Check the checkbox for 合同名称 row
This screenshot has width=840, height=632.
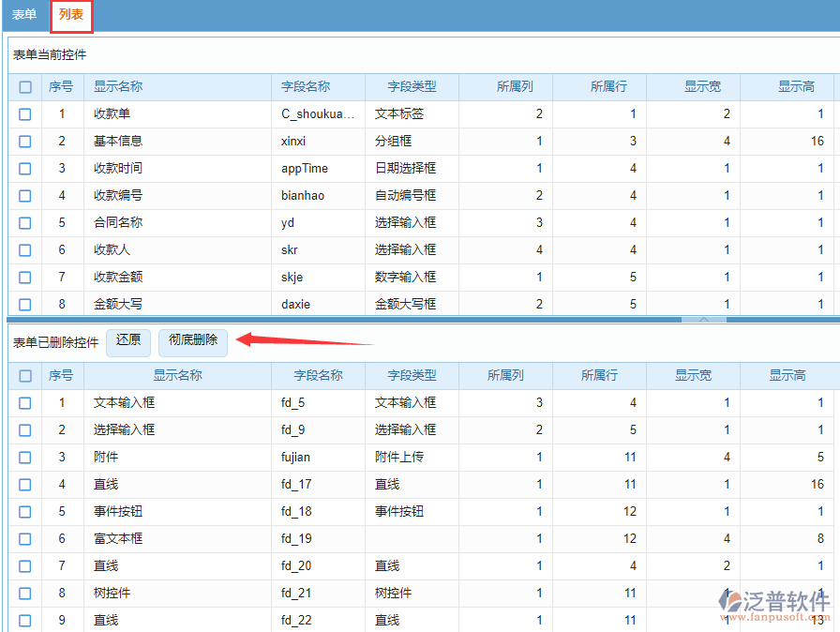click(x=24, y=222)
